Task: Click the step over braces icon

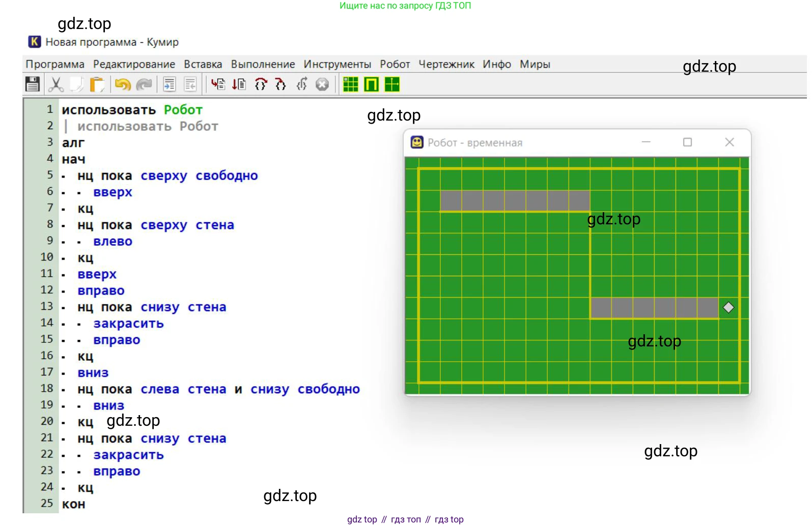Action: point(261,84)
